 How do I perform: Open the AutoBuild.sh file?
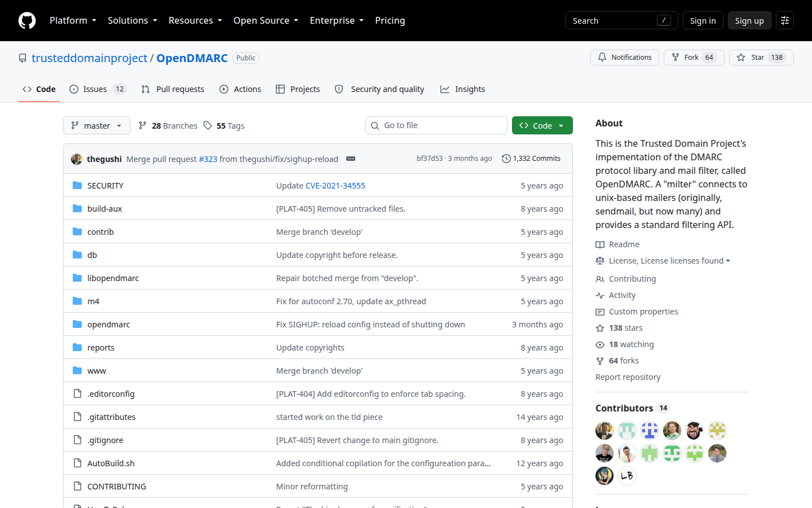111,463
